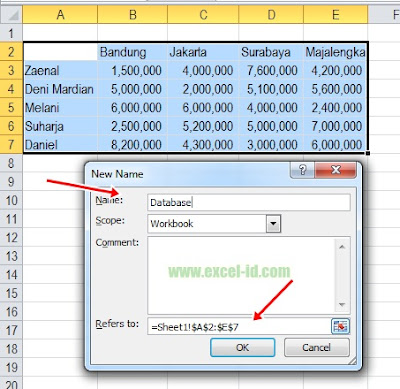
Task: Click the Suharja name cell
Action: [60, 126]
